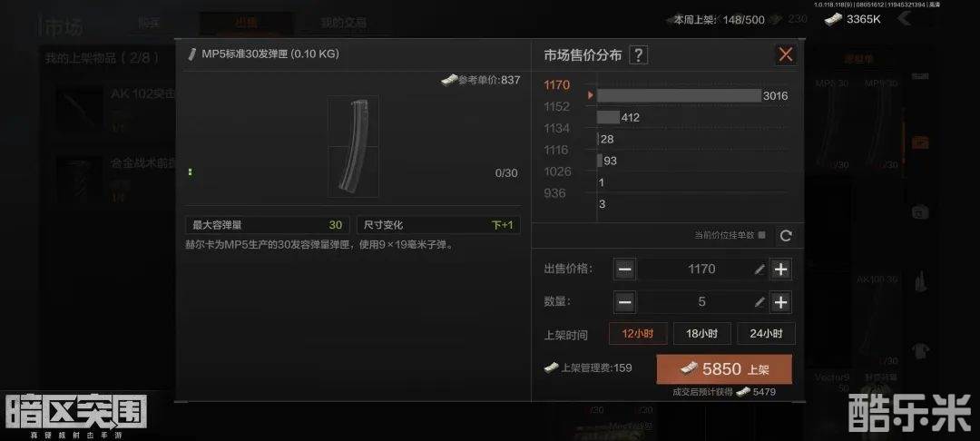Select the 1170 price bar with 3016 listings
The width and height of the screenshot is (980, 441).
tap(679, 95)
